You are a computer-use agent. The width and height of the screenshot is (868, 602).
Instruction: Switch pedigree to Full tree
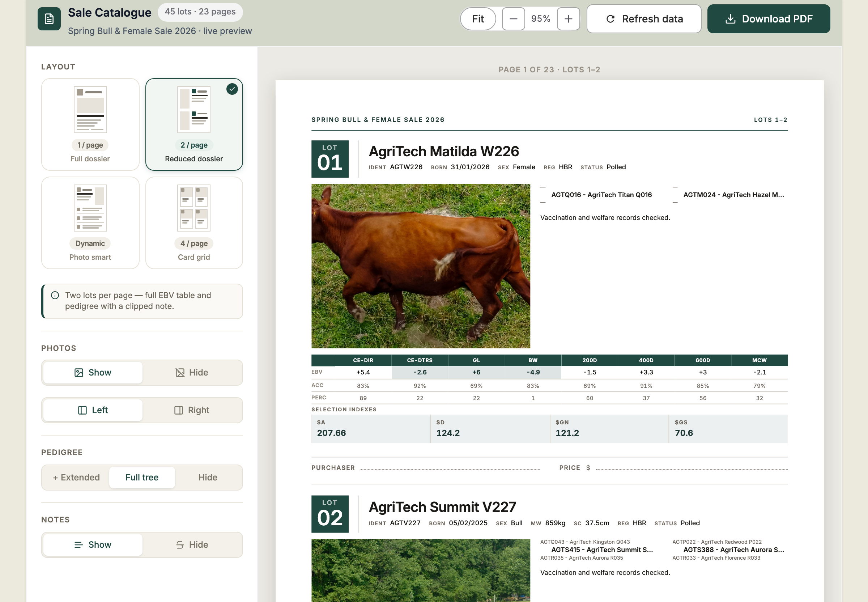click(x=142, y=478)
